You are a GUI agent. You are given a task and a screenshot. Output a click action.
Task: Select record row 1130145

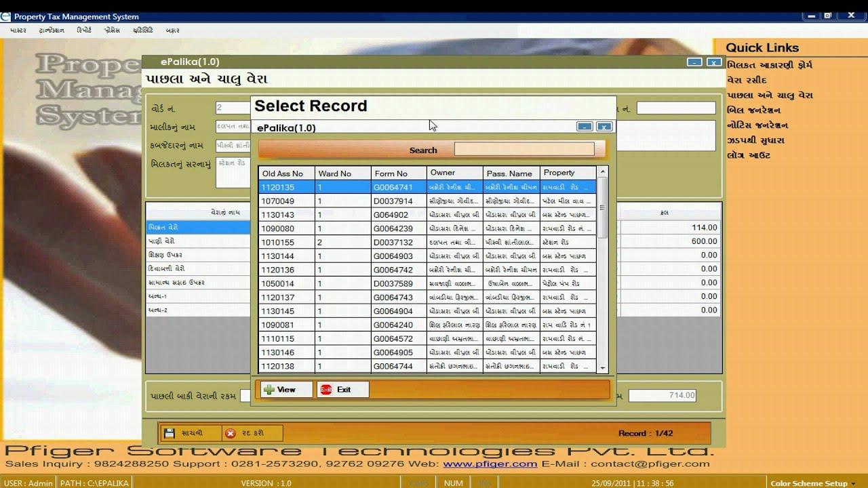(x=427, y=311)
